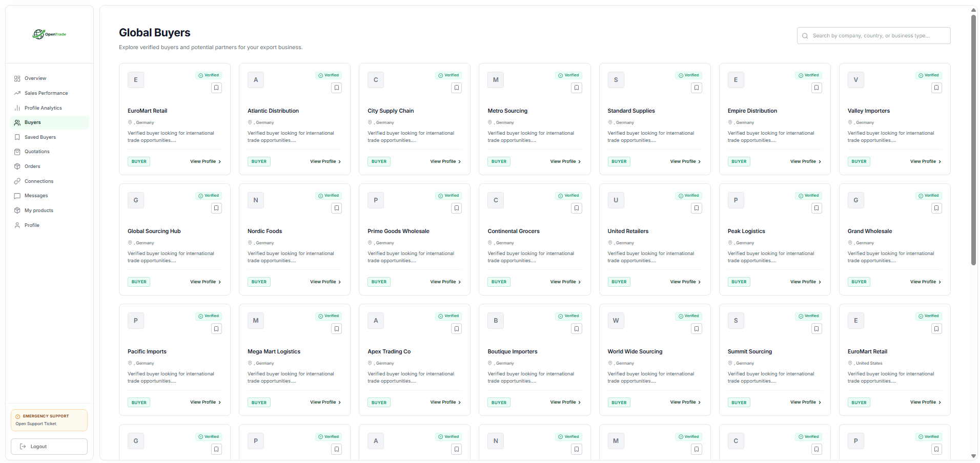Screen dimensions: 980x463
Task: Click the vertical scrollbar thumb
Action: pyautogui.click(x=973, y=139)
